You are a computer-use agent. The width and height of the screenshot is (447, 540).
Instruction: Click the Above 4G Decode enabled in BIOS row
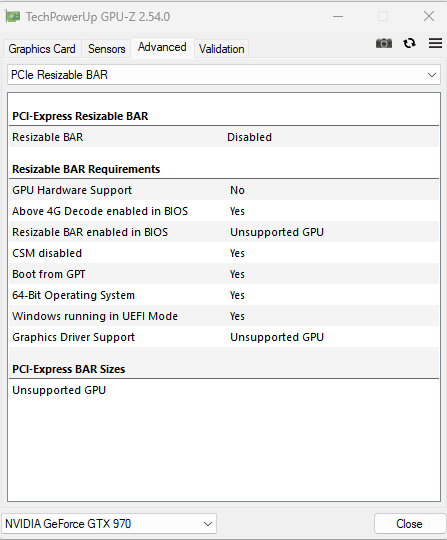point(224,211)
